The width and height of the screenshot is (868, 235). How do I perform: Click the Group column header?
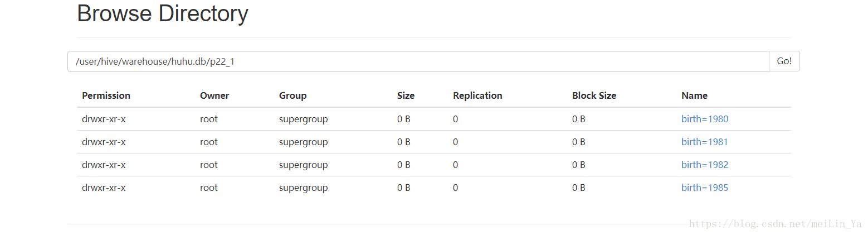(293, 95)
